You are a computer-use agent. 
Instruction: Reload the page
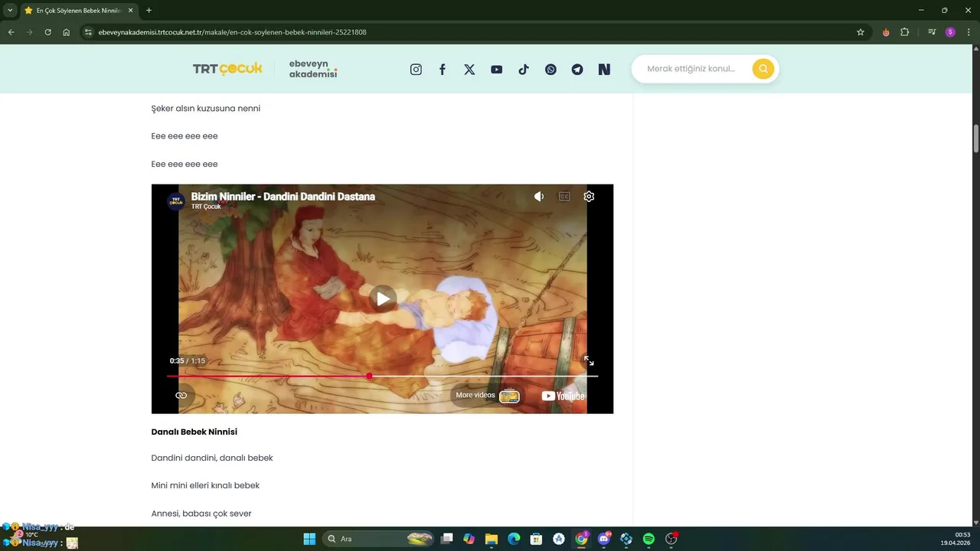47,32
